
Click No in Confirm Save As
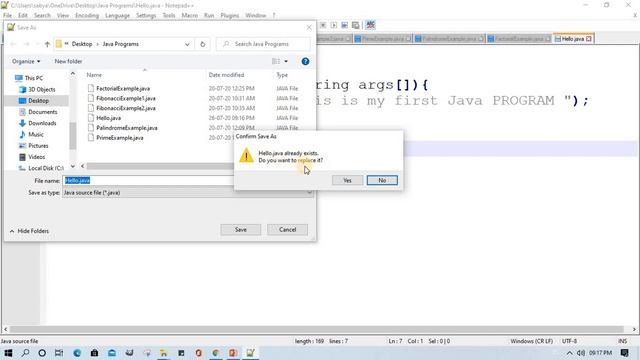point(382,180)
